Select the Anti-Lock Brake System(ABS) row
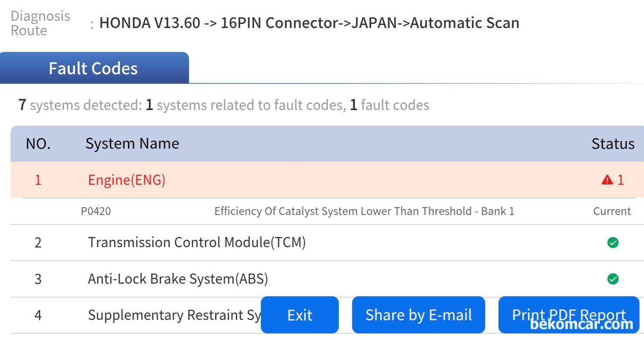Screen dimensions: 644x340 (x=178, y=279)
